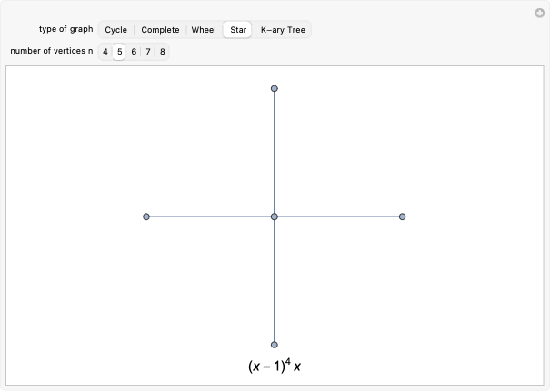The image size is (550, 392).
Task: Select the K-ary Tree graph type
Action: coord(283,30)
